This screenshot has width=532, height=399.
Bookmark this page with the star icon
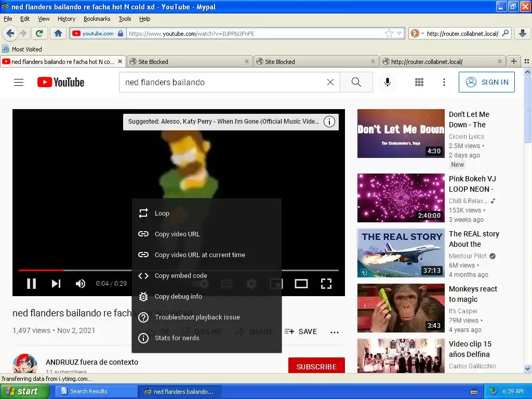point(389,33)
